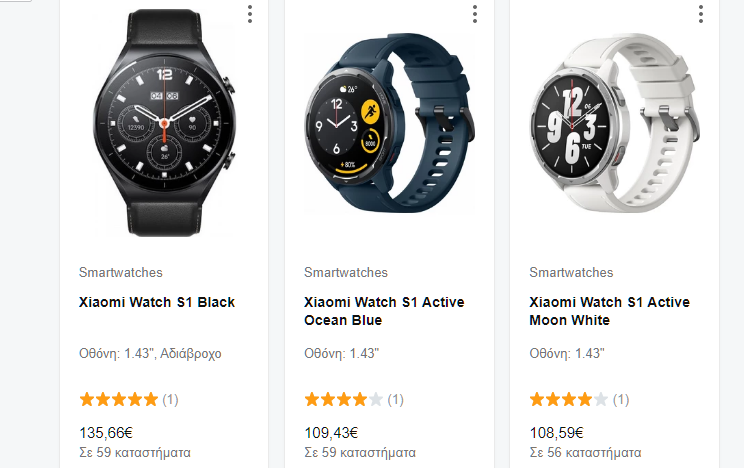
Task: Click four-star rating of Moon White watch
Action: [x=568, y=400]
